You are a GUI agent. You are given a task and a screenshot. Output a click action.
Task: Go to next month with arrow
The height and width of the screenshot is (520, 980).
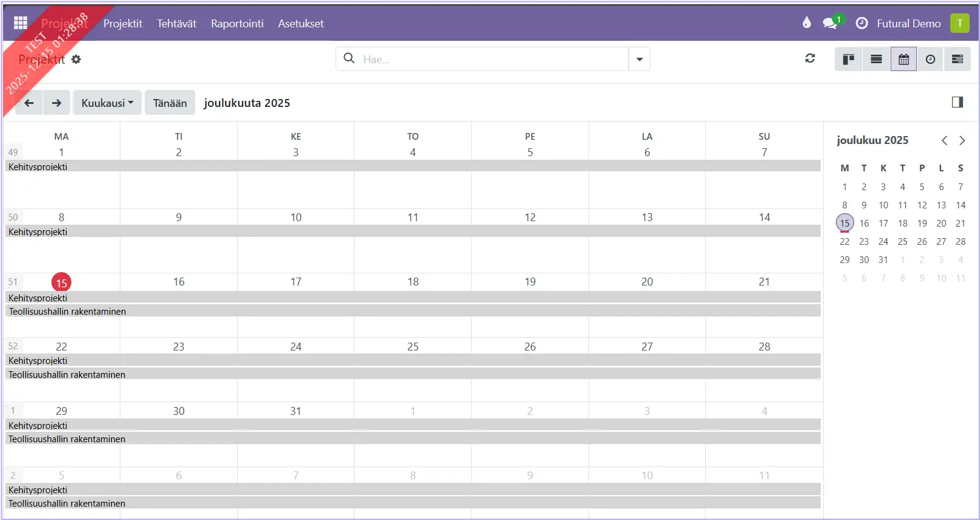coord(57,103)
